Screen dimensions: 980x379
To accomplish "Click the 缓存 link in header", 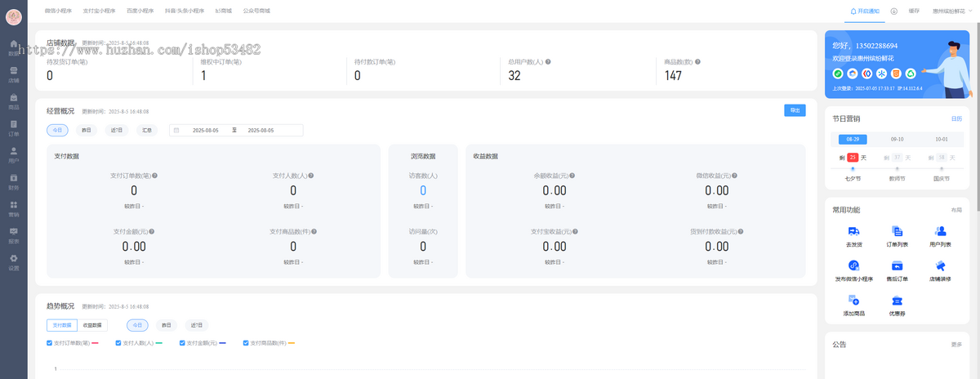I will [914, 11].
